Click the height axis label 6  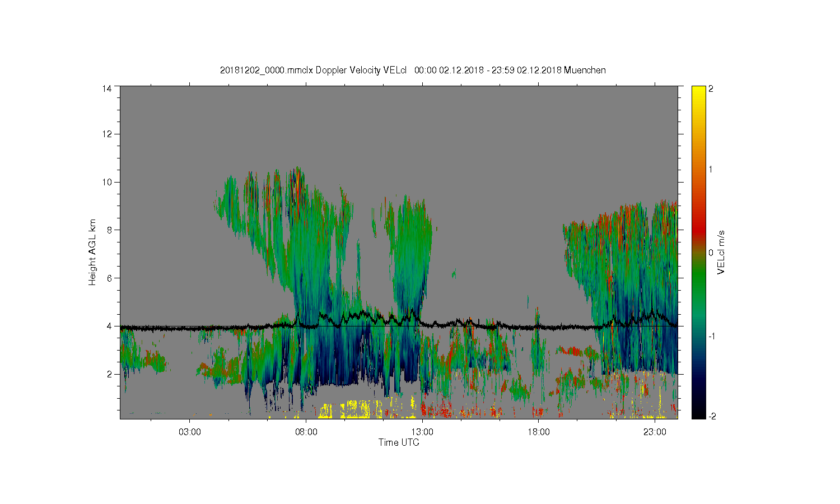(x=110, y=278)
